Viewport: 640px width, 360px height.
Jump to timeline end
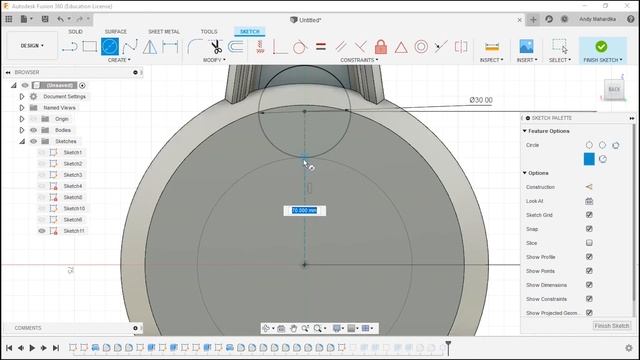click(56, 348)
